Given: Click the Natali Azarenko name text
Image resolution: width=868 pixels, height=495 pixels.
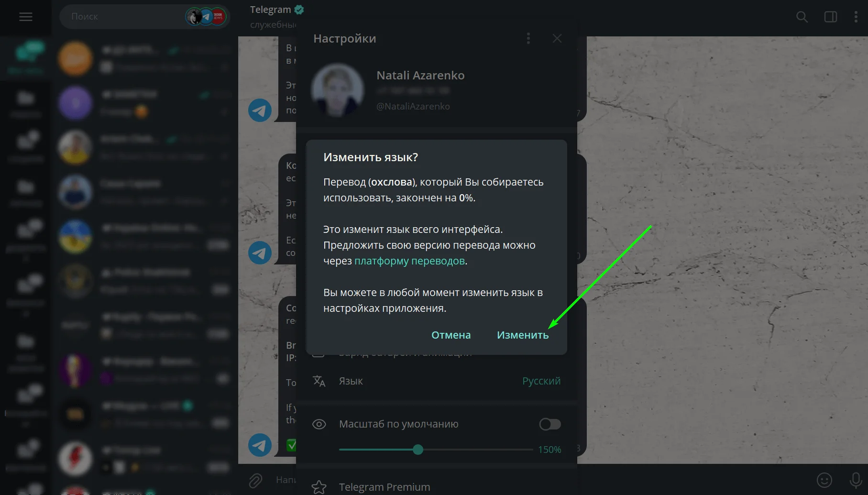Looking at the screenshot, I should point(420,76).
